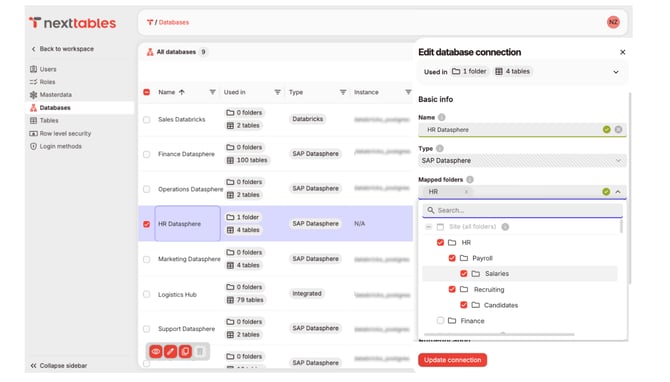Uncheck the HR Datasphere row checkbox

pyautogui.click(x=147, y=224)
